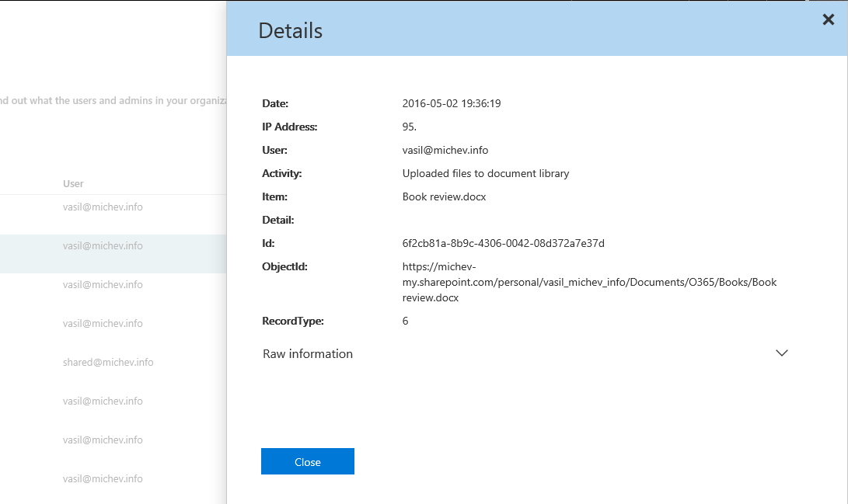Click the RecordType value 6
Screen dimensions: 848x504
point(405,321)
